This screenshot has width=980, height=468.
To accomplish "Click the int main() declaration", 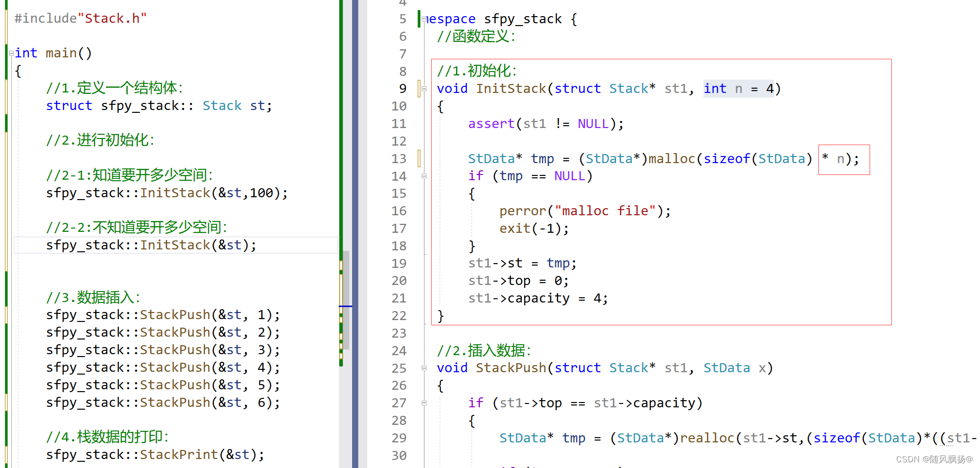I will pos(53,53).
